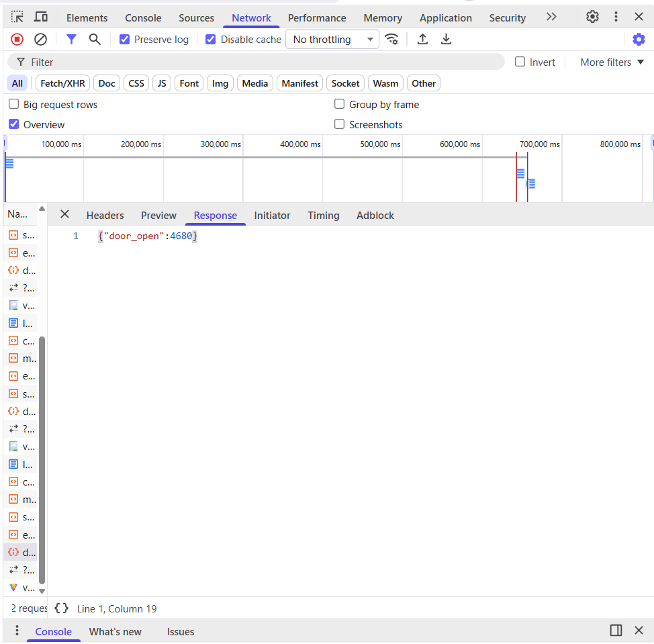Click the import HAR file upload icon
Screen dimensions: 654x644
point(422,40)
